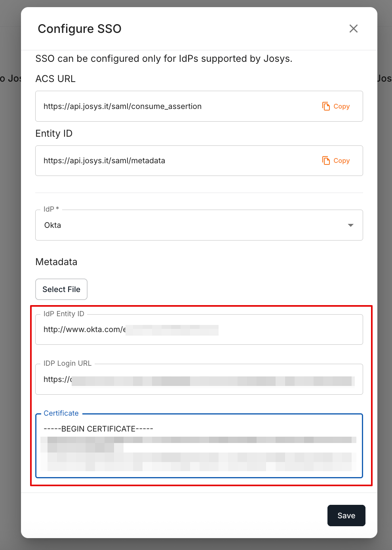
Task: Click the Configure SSO dialog title
Action: click(x=80, y=29)
